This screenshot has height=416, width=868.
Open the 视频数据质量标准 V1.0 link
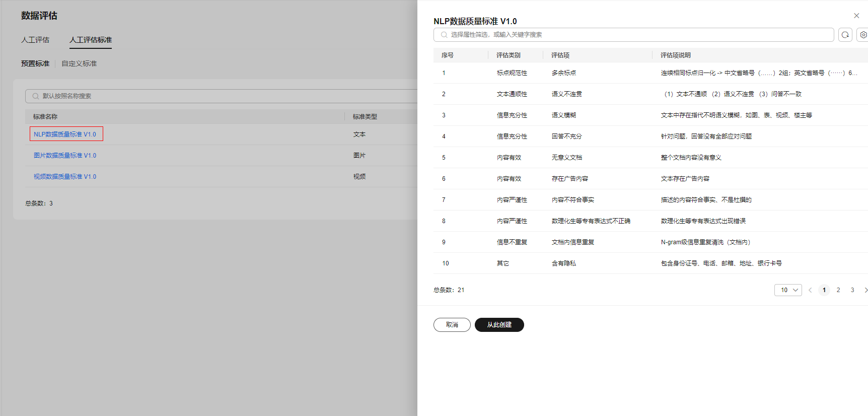point(65,177)
